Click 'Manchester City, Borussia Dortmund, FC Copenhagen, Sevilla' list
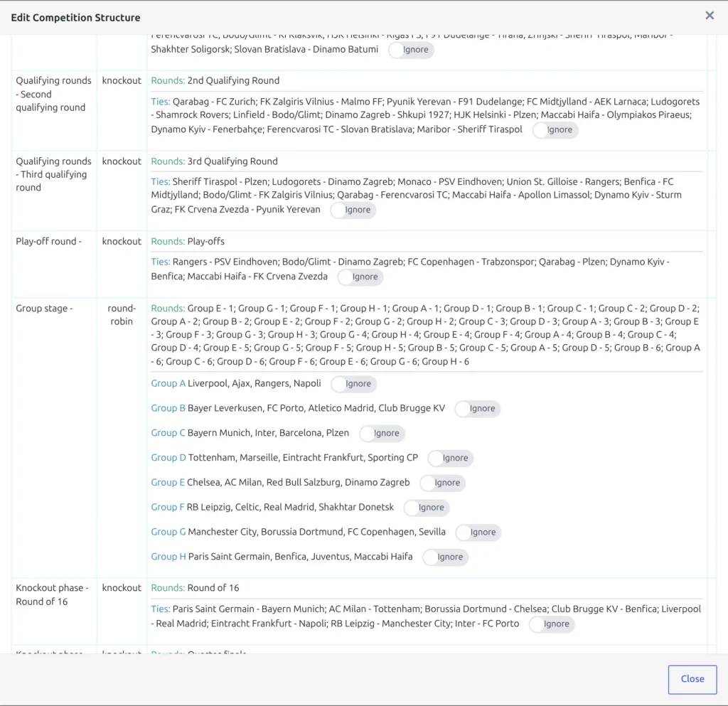This screenshot has width=728, height=706. [x=316, y=532]
